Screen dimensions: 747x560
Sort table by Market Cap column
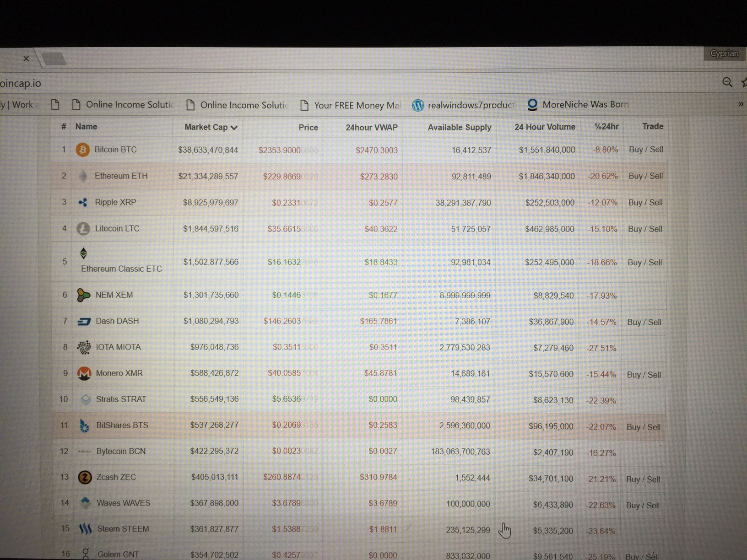point(211,127)
